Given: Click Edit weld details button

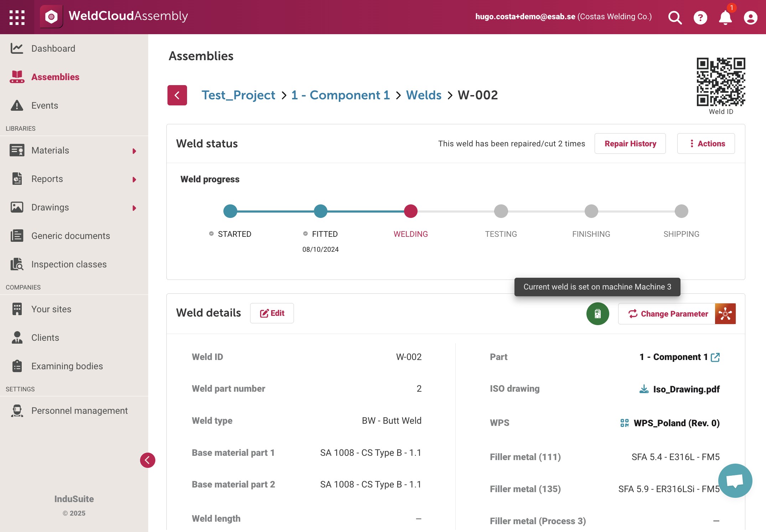Looking at the screenshot, I should [x=272, y=313].
